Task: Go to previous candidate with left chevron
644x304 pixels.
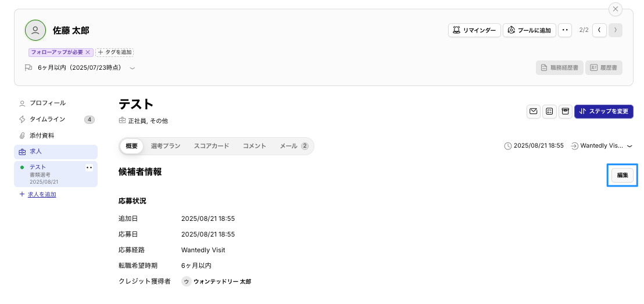Action: coord(599,30)
